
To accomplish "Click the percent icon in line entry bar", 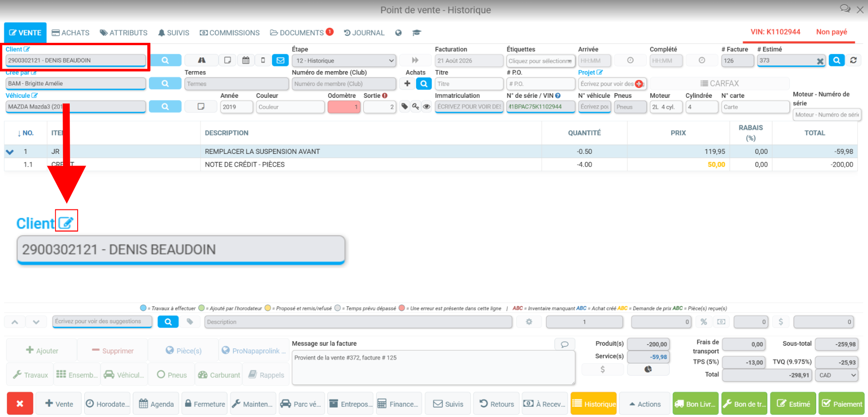I will click(x=704, y=322).
